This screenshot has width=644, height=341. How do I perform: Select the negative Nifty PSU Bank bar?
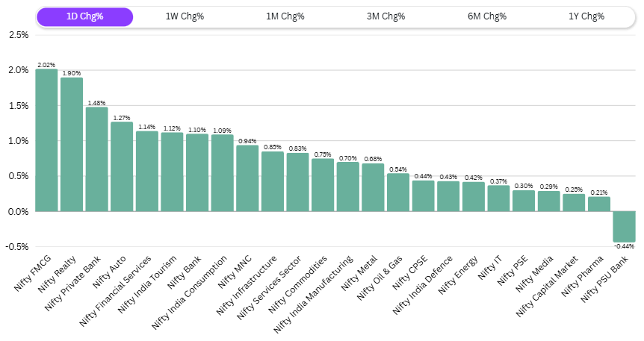coord(624,226)
